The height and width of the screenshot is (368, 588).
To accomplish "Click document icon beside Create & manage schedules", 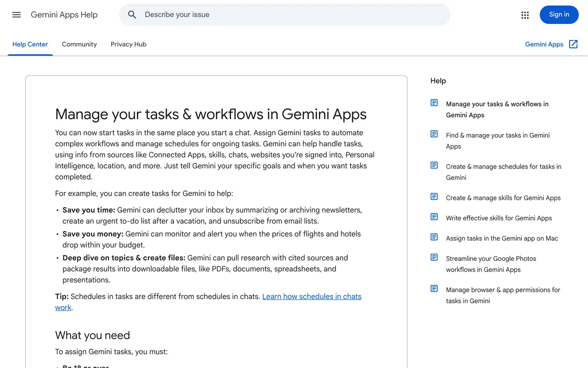I will (x=434, y=165).
